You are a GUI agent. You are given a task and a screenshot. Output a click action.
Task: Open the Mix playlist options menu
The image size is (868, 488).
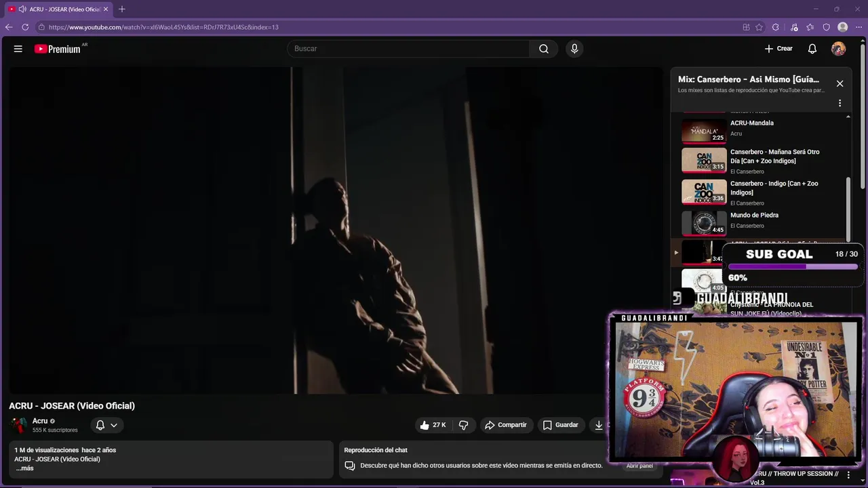tap(840, 103)
